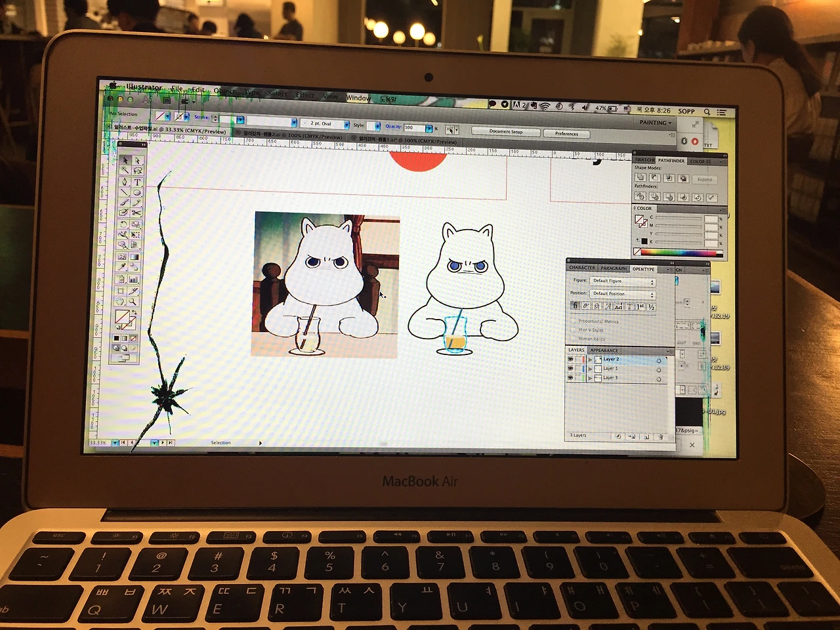Choose the Rotate tool

[x=123, y=224]
